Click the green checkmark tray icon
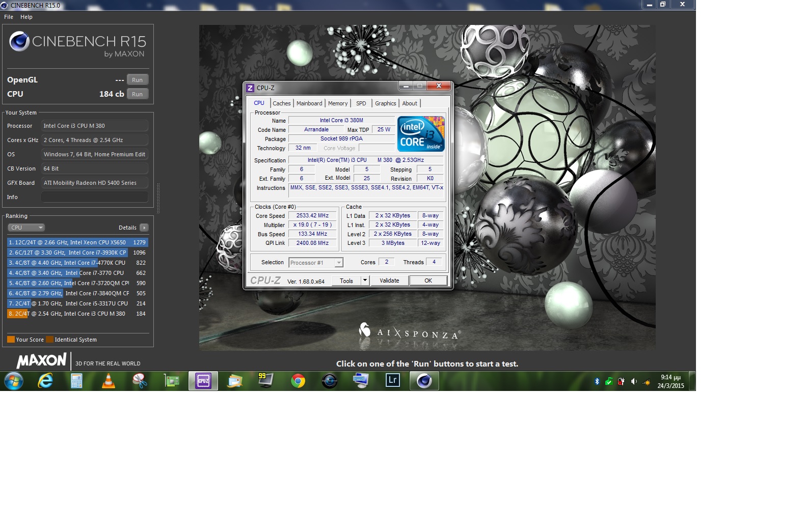 609,381
